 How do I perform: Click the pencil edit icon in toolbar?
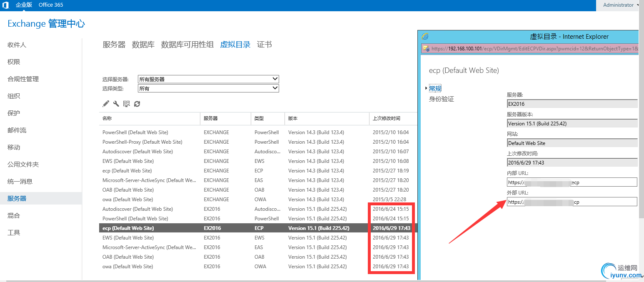pos(106,104)
